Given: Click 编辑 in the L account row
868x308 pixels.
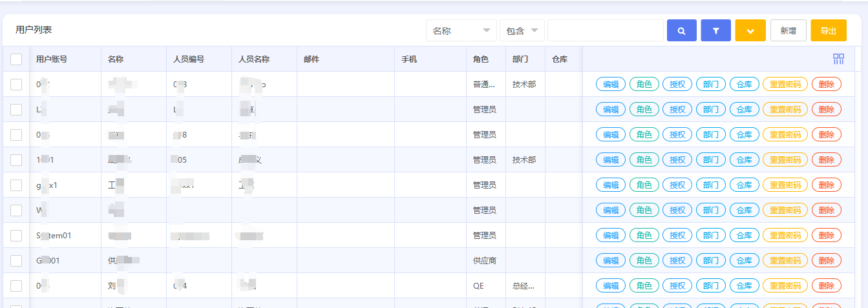Looking at the screenshot, I should 611,109.
